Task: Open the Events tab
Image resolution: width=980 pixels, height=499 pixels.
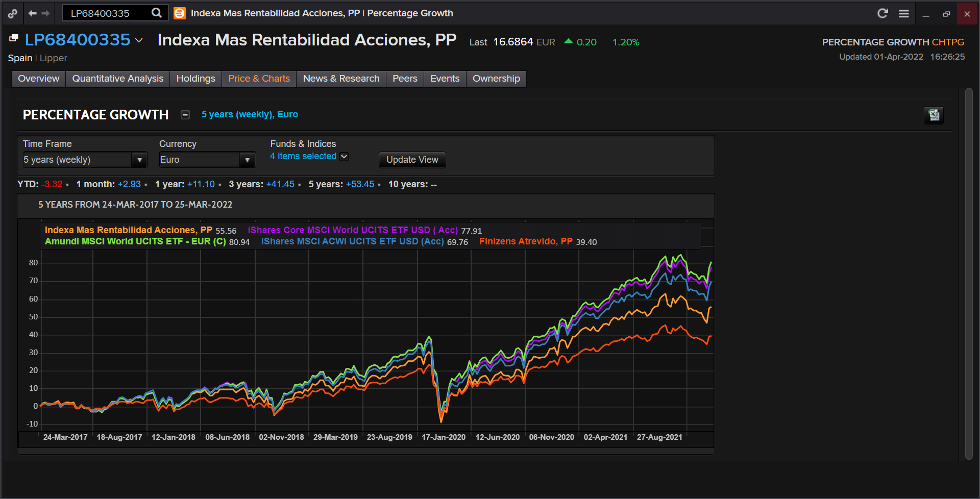Action: [445, 79]
